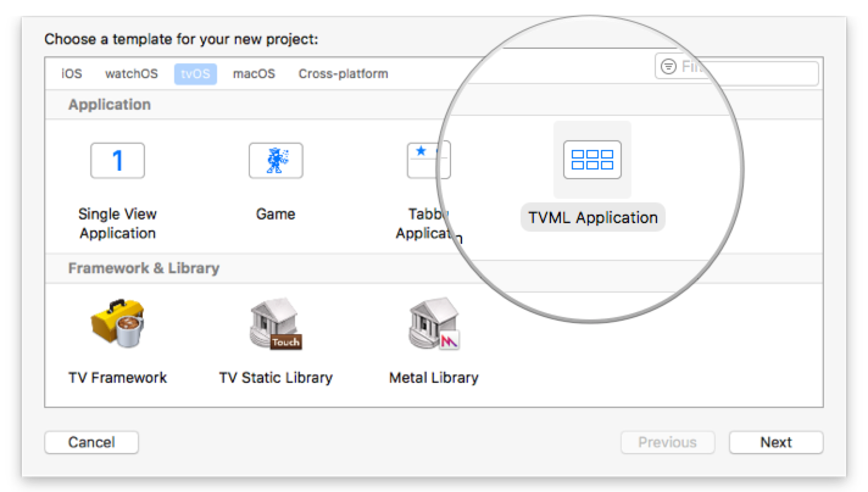This screenshot has height=492, width=868.
Task: Open the macOS platform tab
Action: coord(254,74)
